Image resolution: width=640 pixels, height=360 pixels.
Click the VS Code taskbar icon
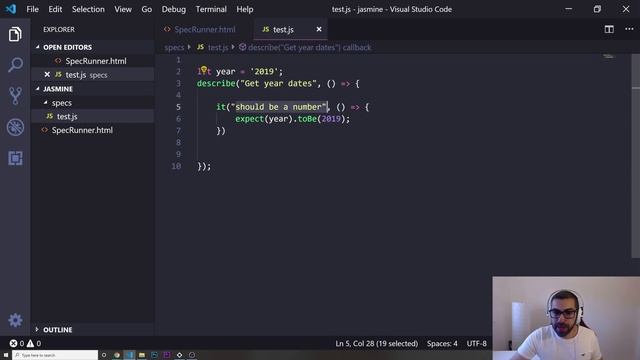(129, 355)
